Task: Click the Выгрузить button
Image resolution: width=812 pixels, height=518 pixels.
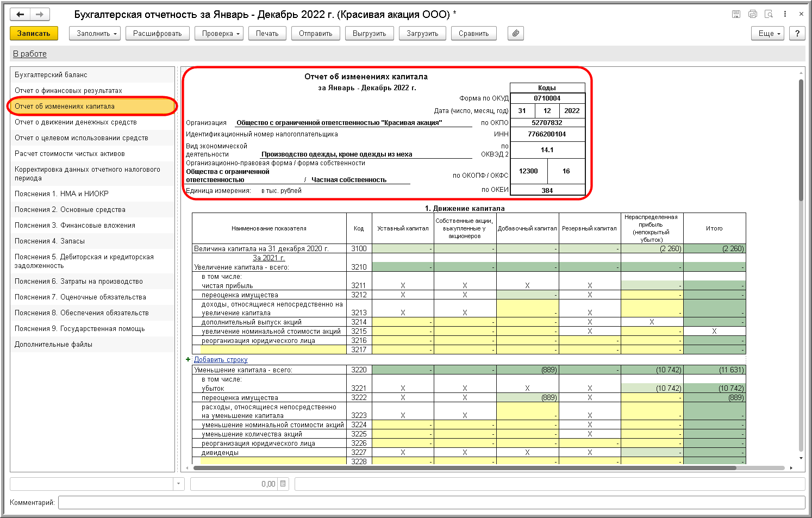Action: point(370,33)
